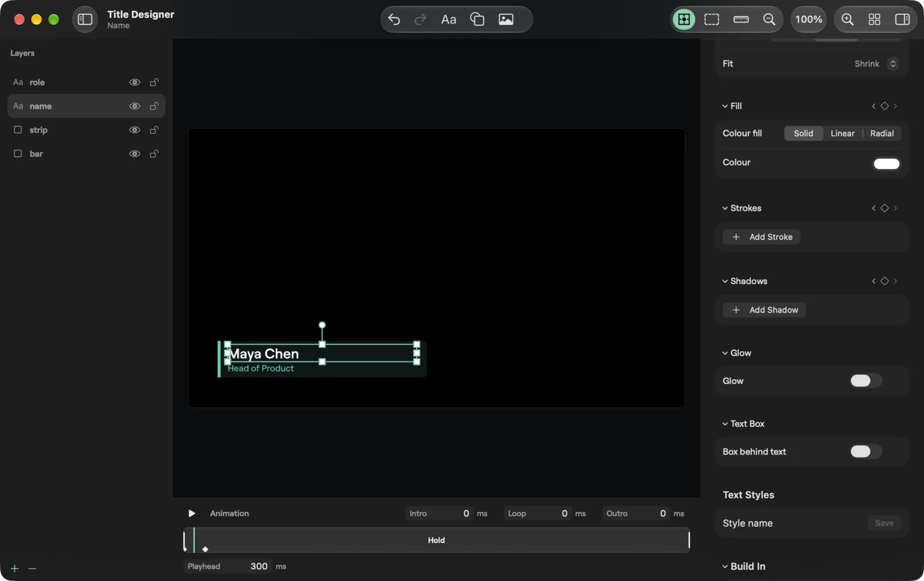This screenshot has height=581, width=924.
Task: Remove the layer with minus button
Action: point(32,569)
